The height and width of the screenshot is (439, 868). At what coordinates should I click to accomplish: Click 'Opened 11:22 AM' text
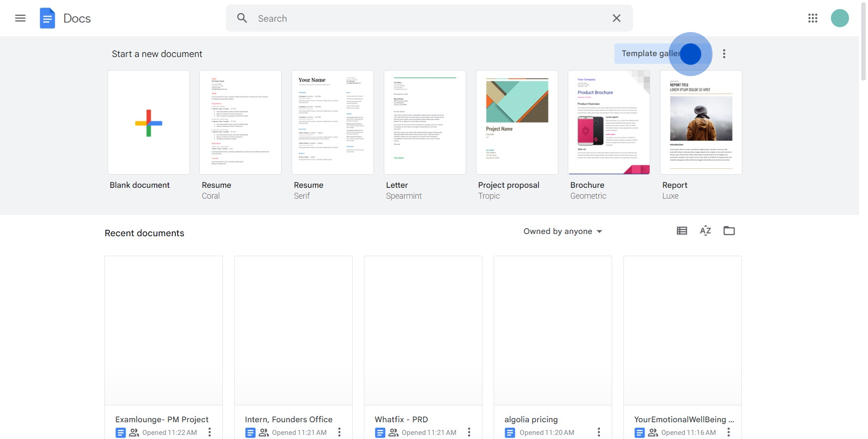(170, 433)
